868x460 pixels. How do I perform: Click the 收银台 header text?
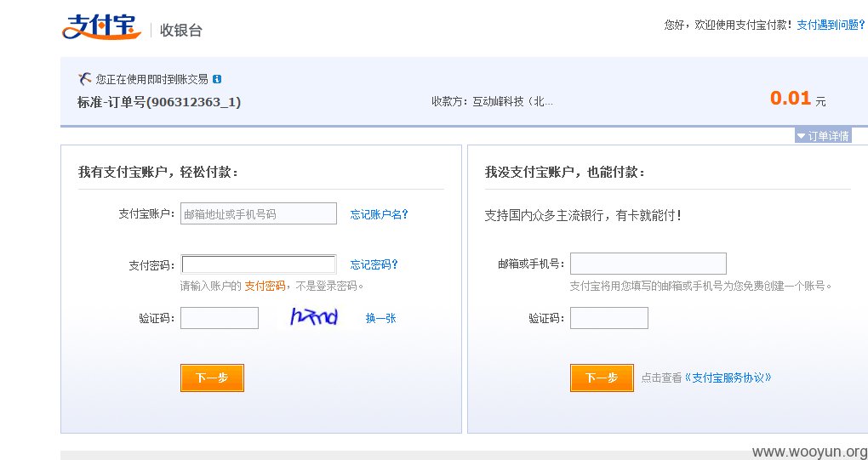tap(181, 30)
